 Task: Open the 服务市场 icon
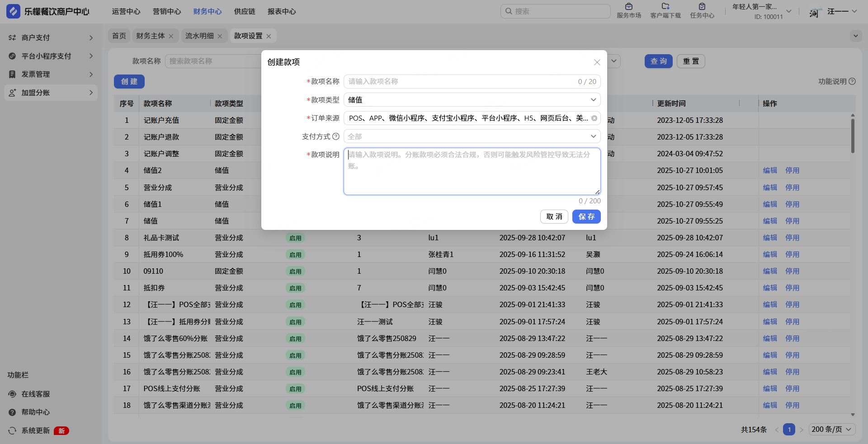coord(629,6)
